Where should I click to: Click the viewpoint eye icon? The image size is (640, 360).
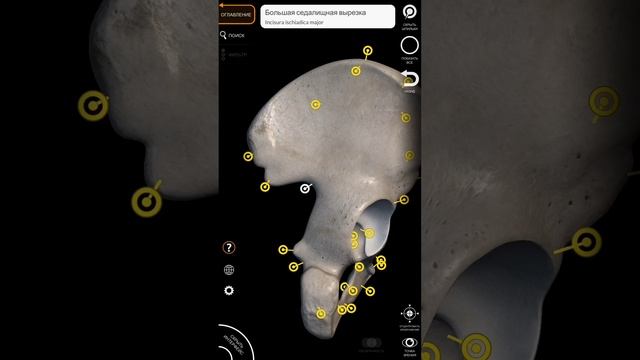click(409, 342)
